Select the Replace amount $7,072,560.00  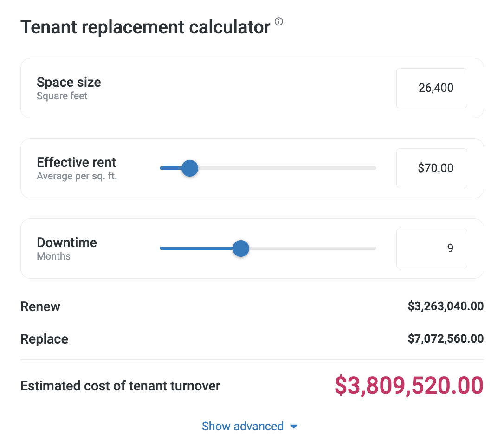(446, 339)
